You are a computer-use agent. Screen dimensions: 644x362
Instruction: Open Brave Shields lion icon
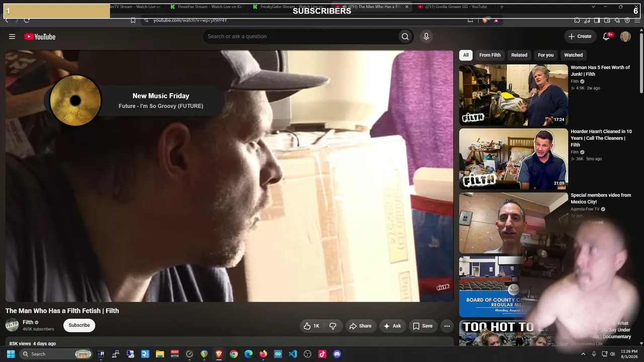pos(485,20)
